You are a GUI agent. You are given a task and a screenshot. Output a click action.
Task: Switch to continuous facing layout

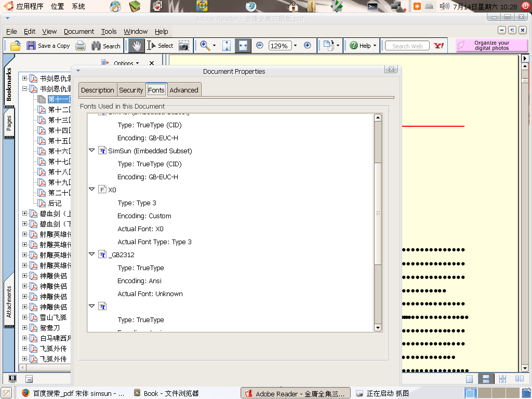[x=502, y=379]
